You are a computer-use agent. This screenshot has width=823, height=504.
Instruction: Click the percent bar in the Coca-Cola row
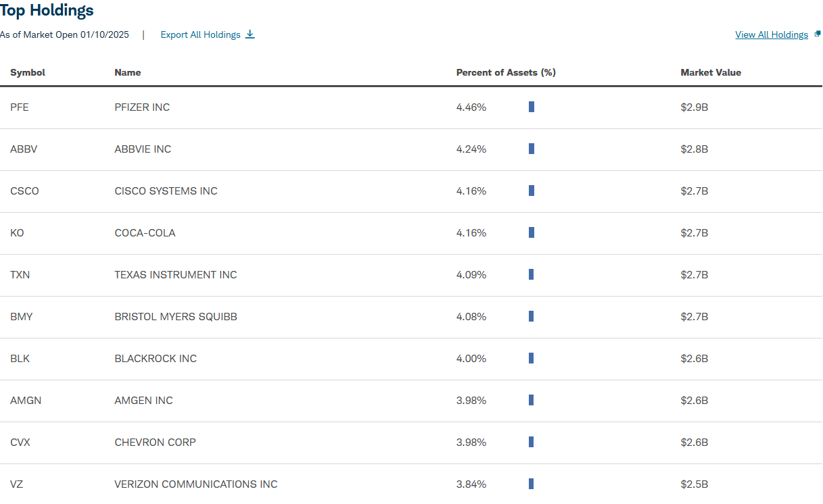(x=532, y=232)
